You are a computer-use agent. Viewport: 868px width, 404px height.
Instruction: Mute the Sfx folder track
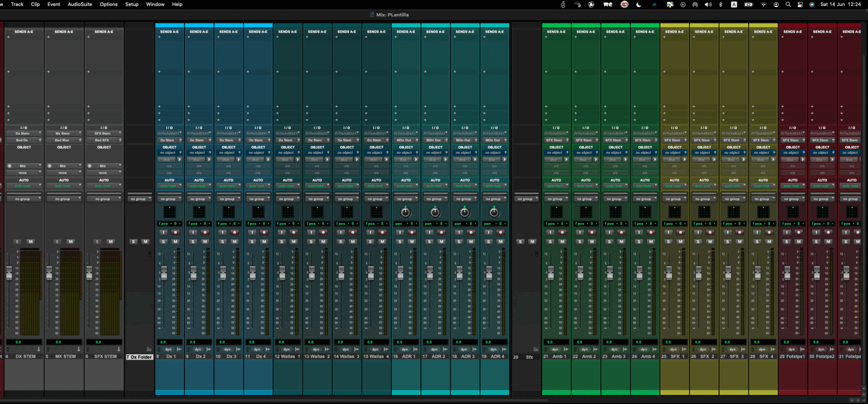[532, 241]
